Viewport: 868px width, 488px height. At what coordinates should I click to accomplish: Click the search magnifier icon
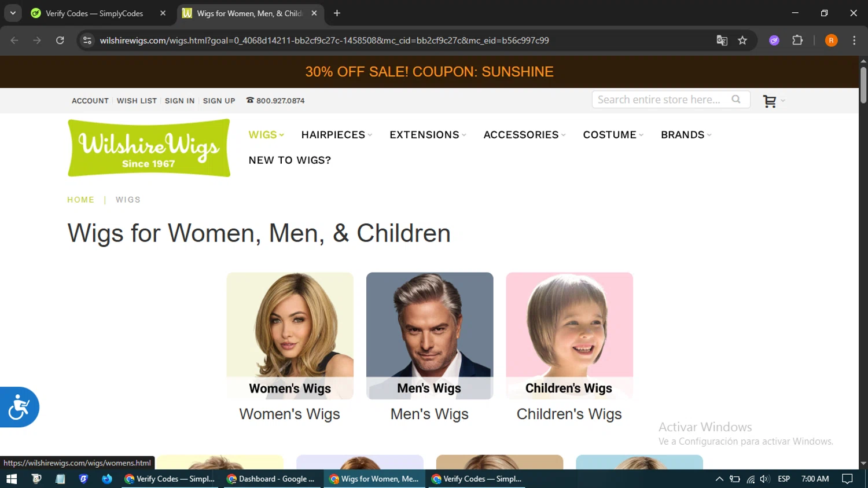736,100
